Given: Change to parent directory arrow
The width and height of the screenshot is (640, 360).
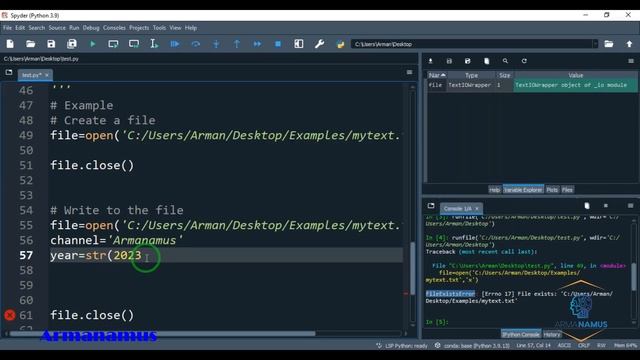Looking at the screenshot, I should [x=629, y=44].
